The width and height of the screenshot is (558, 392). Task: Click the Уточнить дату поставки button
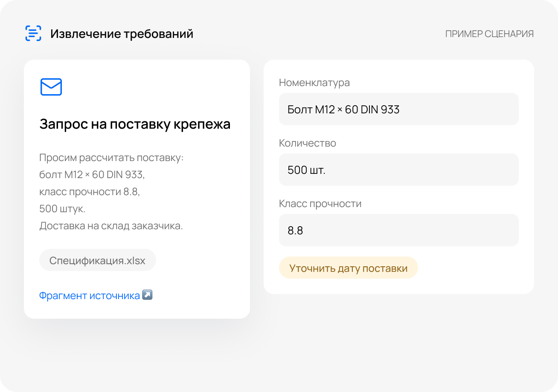coord(349,268)
